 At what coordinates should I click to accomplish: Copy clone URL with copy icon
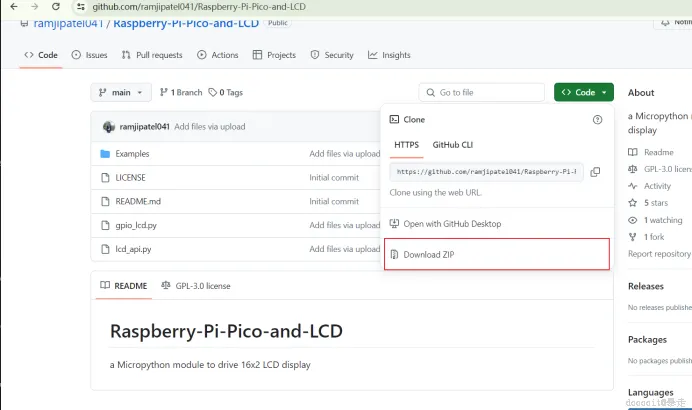[x=595, y=172]
